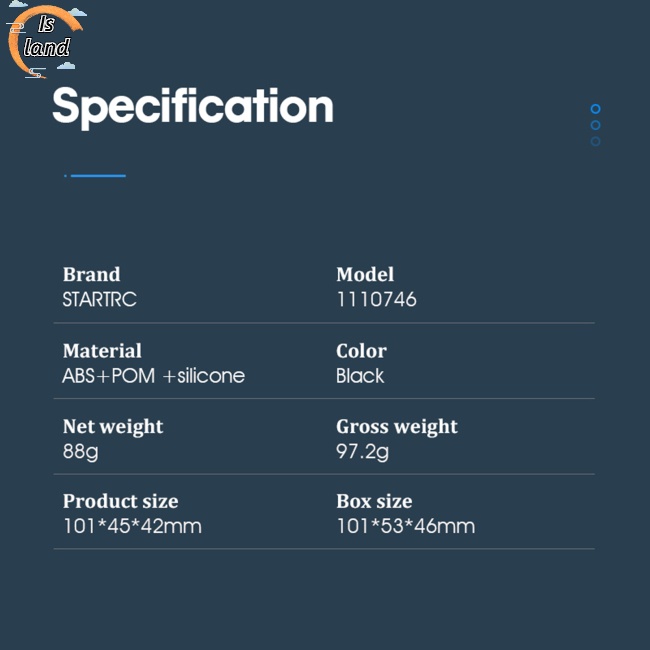The image size is (650, 650).
Task: Click the Model label
Action: 365,274
